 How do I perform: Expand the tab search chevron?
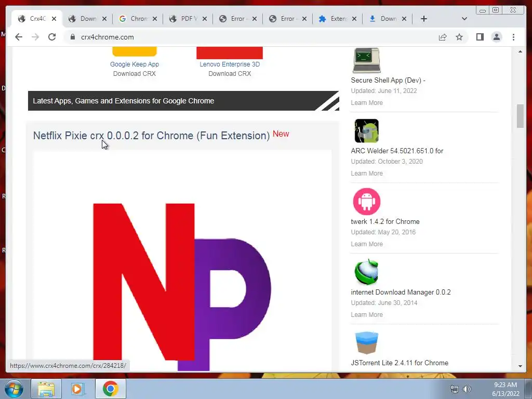(464, 19)
